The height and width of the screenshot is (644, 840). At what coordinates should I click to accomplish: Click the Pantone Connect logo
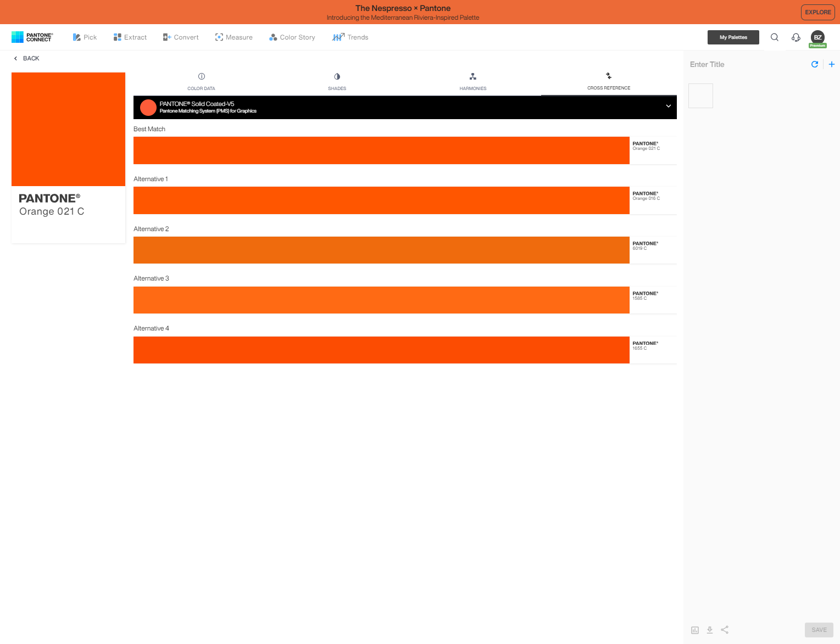point(32,37)
